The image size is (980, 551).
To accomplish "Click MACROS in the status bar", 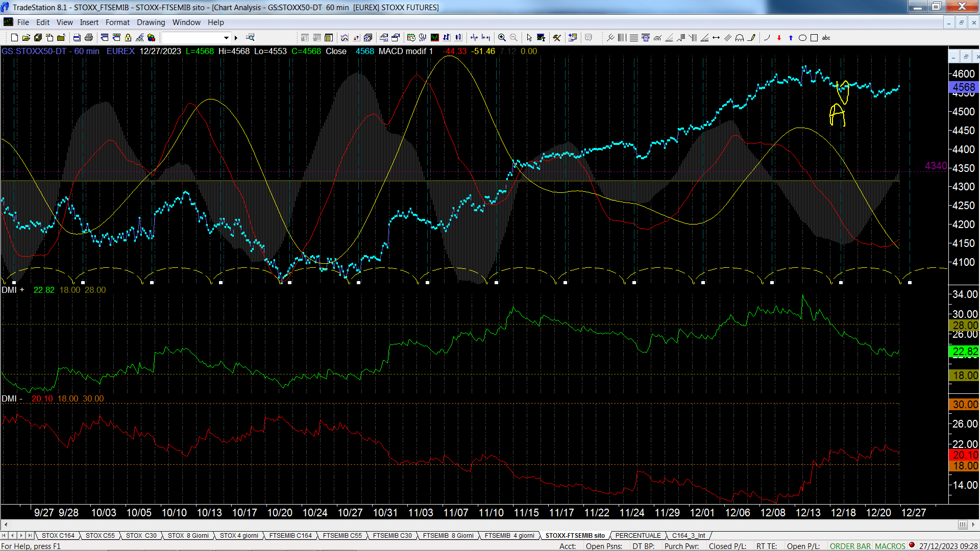I will click(890, 546).
